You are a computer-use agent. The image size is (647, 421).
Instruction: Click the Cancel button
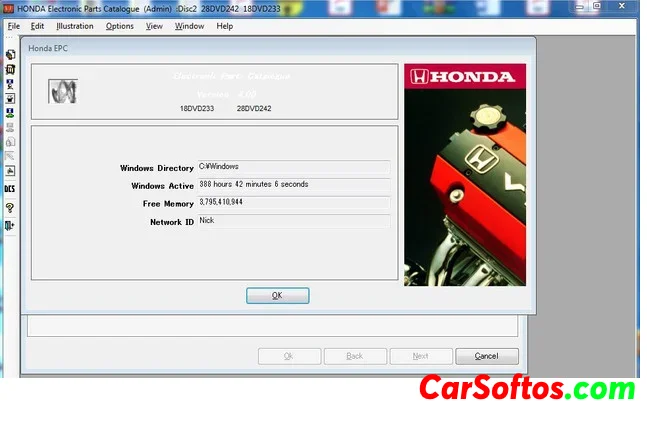point(486,356)
